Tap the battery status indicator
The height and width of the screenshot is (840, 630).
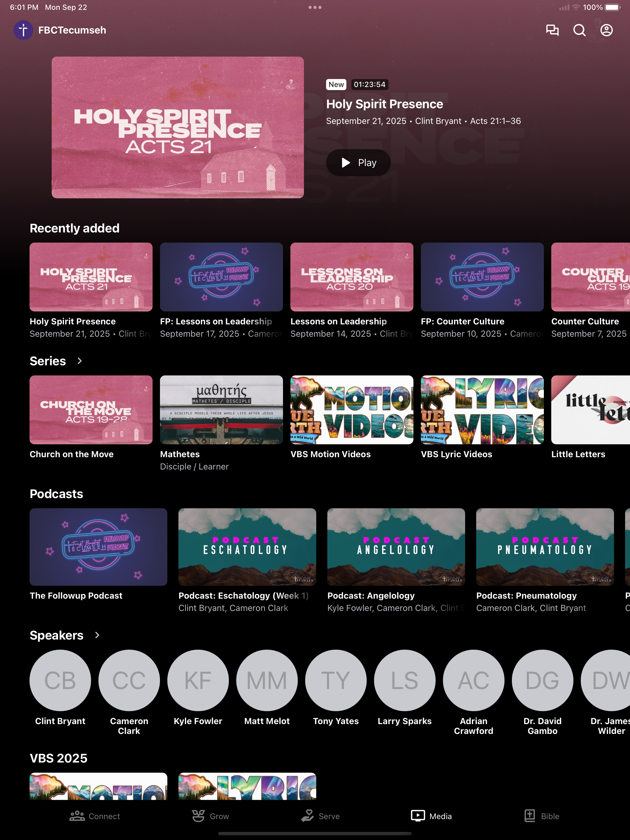coord(612,7)
